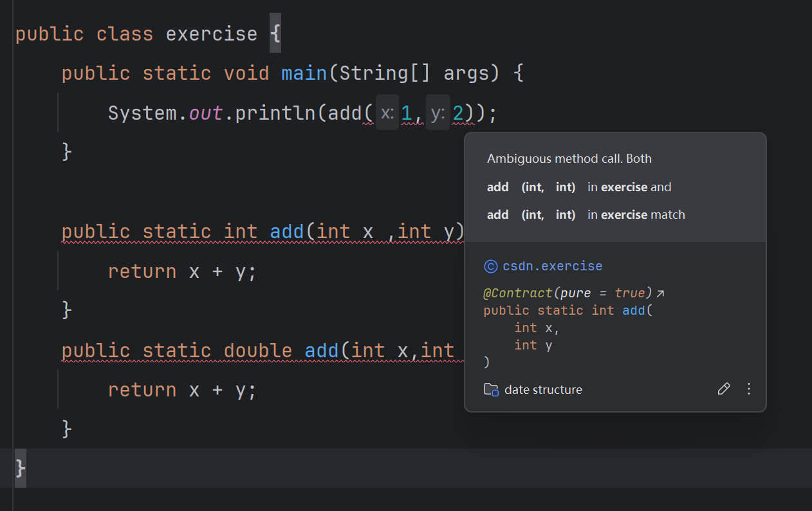This screenshot has height=511, width=812.
Task: Click 'public static int add(' in popup
Action: pos(568,310)
